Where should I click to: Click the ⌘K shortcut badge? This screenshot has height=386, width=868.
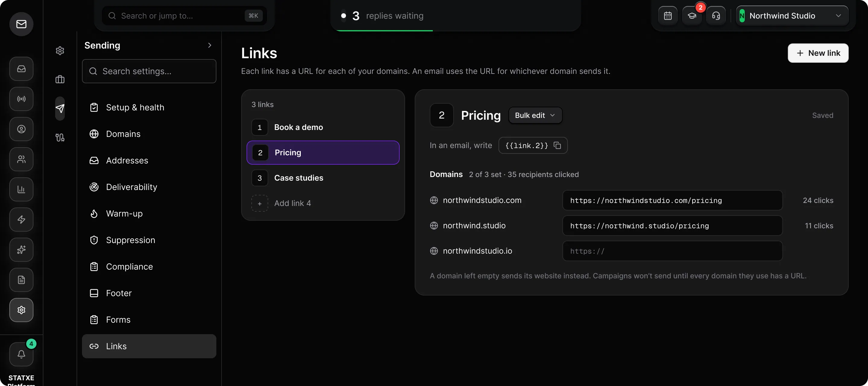pos(253,16)
